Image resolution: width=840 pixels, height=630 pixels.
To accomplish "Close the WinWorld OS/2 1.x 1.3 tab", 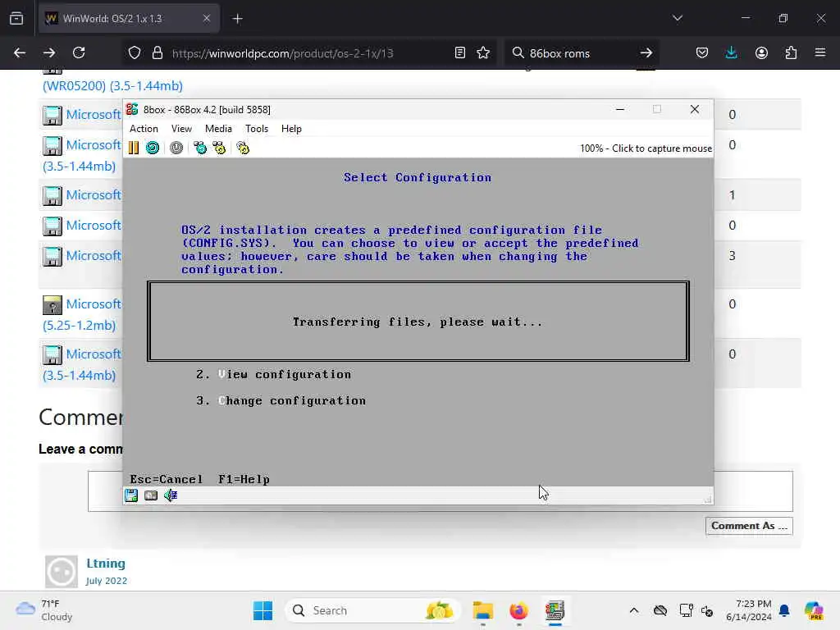I will [x=207, y=19].
